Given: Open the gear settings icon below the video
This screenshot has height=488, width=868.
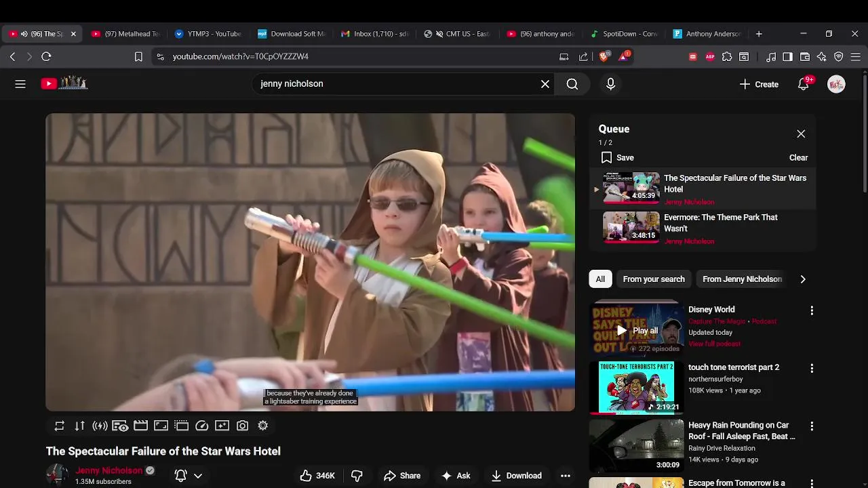Looking at the screenshot, I should (x=262, y=426).
